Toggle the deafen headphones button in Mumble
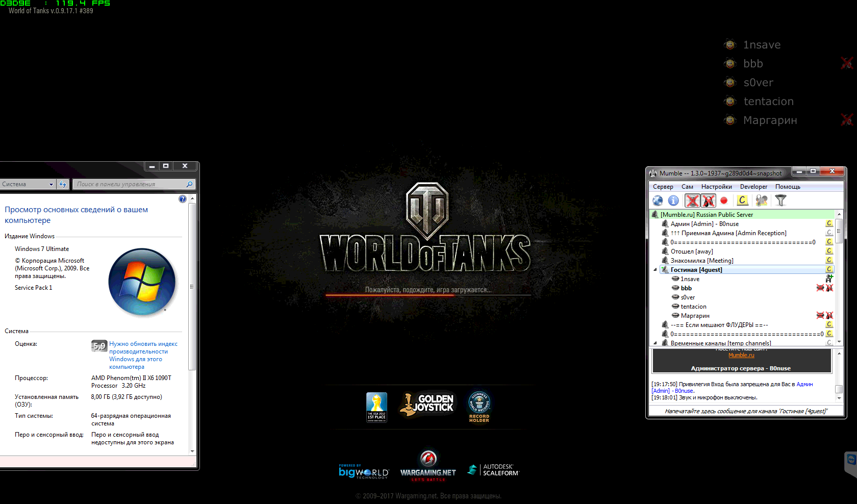The height and width of the screenshot is (504, 857). coord(708,201)
